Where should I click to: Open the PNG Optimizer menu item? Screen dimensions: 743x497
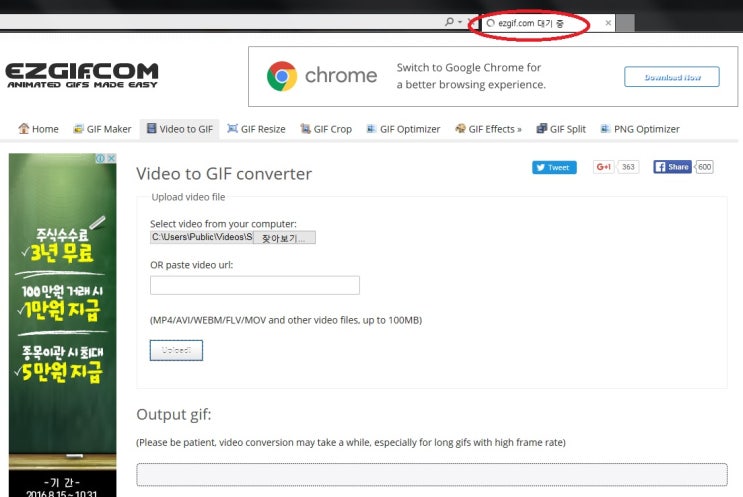[x=640, y=129]
